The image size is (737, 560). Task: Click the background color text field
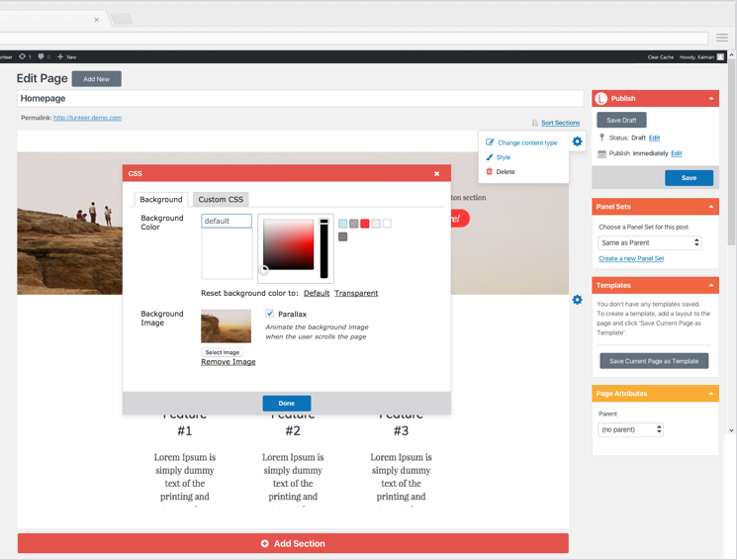click(227, 221)
